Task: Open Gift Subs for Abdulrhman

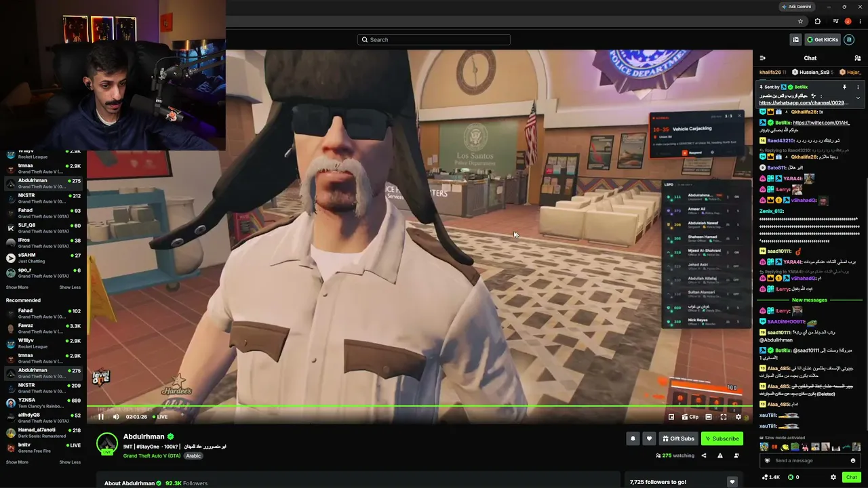Action: pos(678,439)
